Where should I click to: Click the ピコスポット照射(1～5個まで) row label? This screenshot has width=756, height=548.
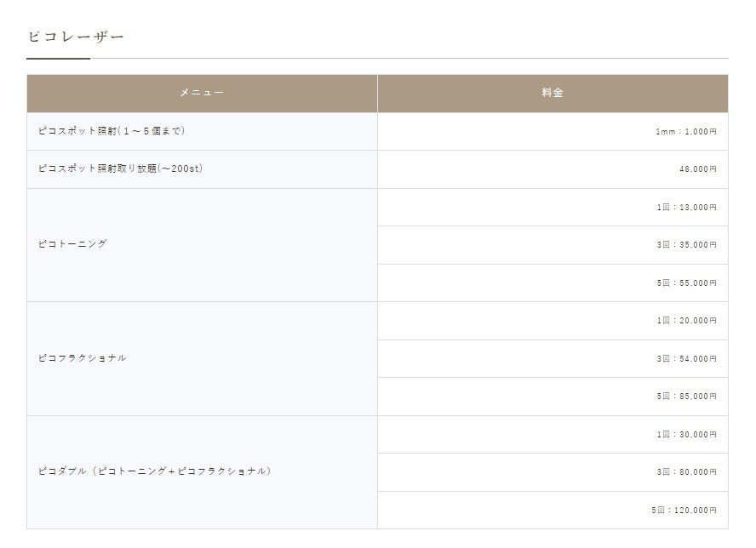(112, 131)
